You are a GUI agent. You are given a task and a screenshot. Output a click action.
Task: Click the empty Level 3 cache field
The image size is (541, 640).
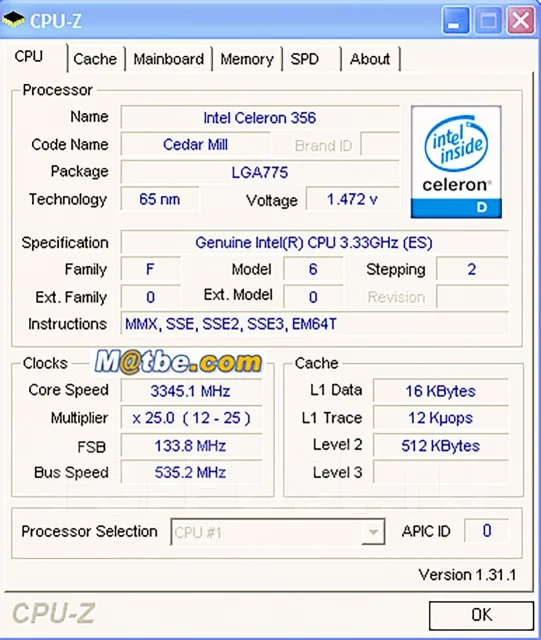click(x=441, y=472)
